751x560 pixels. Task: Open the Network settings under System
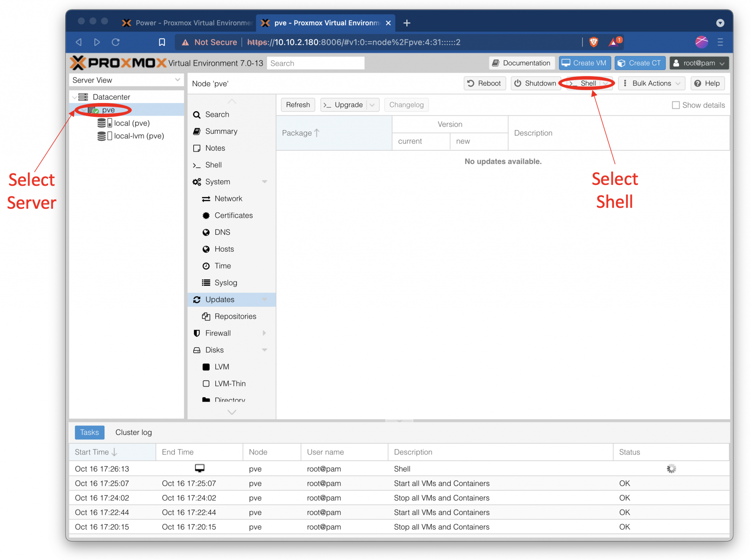pyautogui.click(x=228, y=198)
